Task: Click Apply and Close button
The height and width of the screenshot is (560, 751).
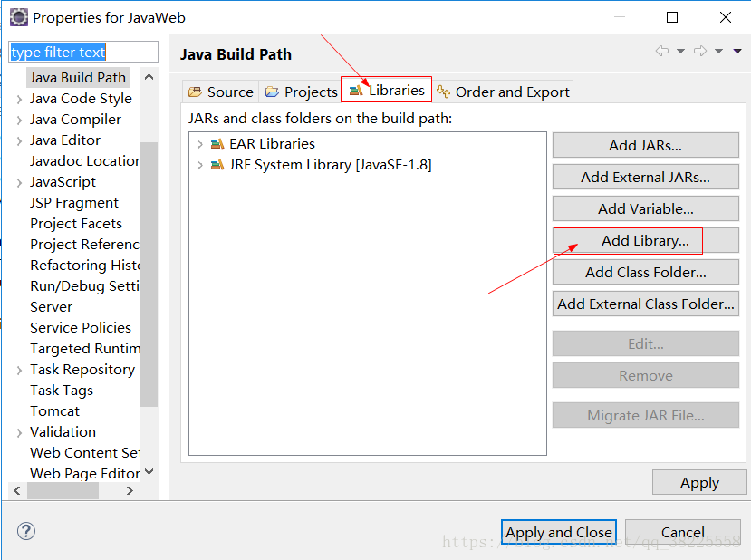Action: click(559, 532)
